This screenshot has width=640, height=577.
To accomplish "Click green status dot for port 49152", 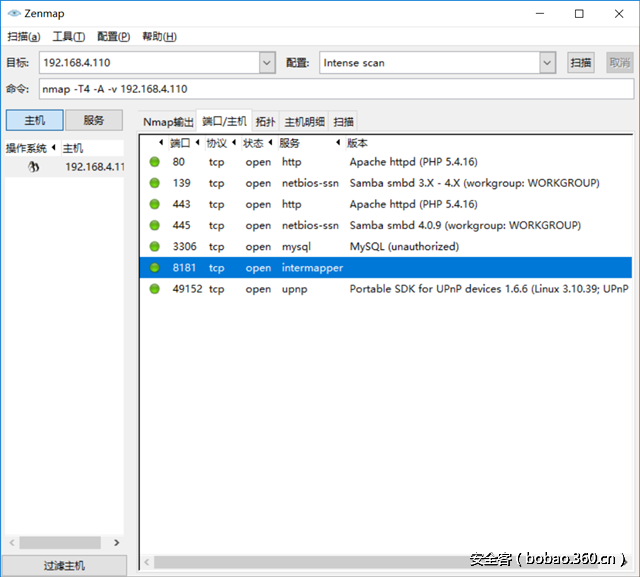I will 155,289.
